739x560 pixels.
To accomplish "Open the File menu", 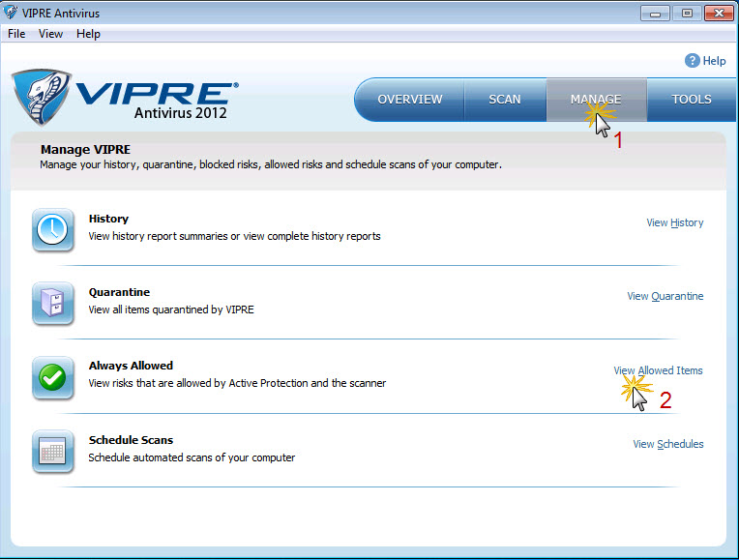I will (x=16, y=34).
